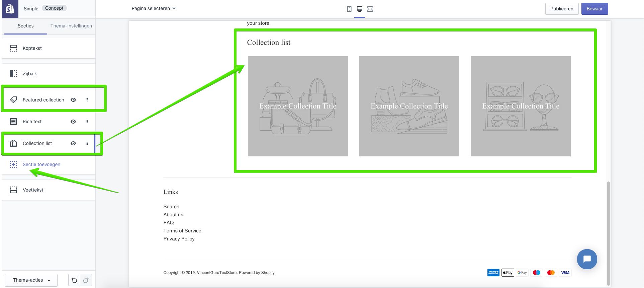Click the Apple Pay payment icon
This screenshot has height=288, width=644.
(x=508, y=273)
